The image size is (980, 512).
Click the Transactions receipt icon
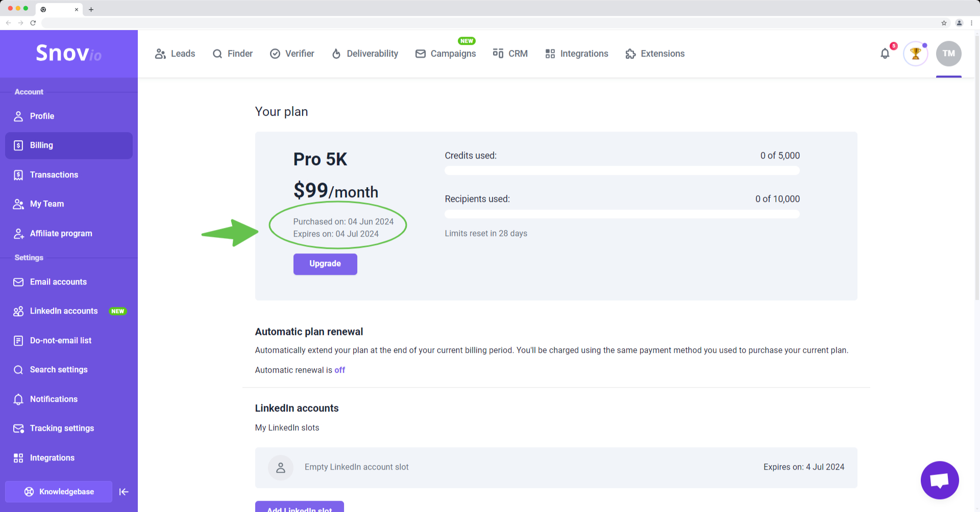18,175
